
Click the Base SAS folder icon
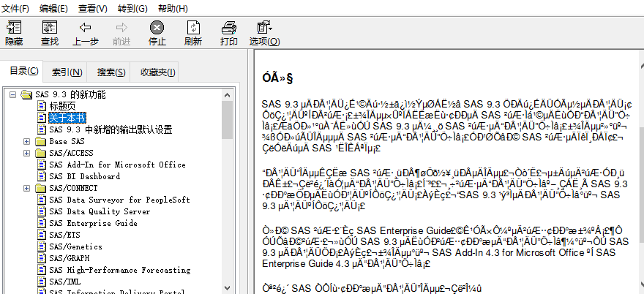click(x=41, y=142)
